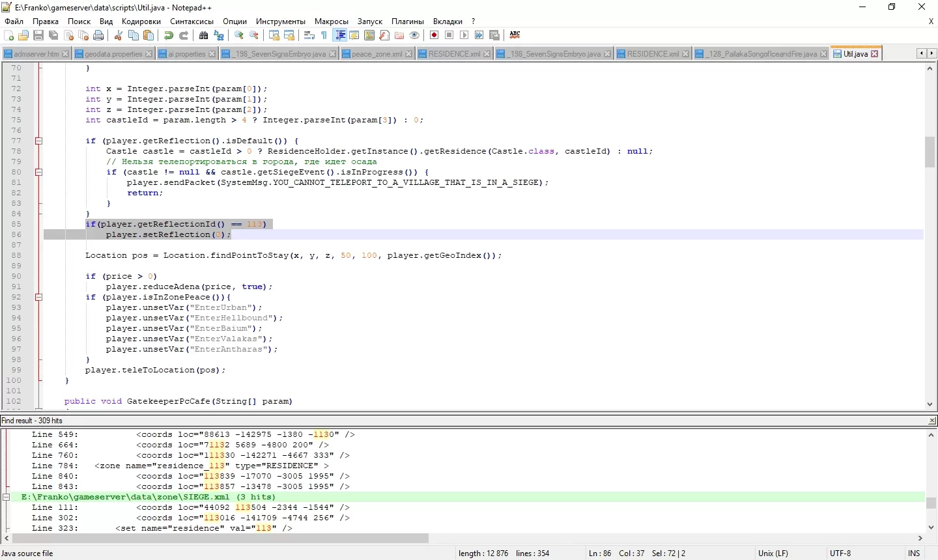Toggle file monitoring eye icon
The width and height of the screenshot is (938, 560).
[414, 35]
